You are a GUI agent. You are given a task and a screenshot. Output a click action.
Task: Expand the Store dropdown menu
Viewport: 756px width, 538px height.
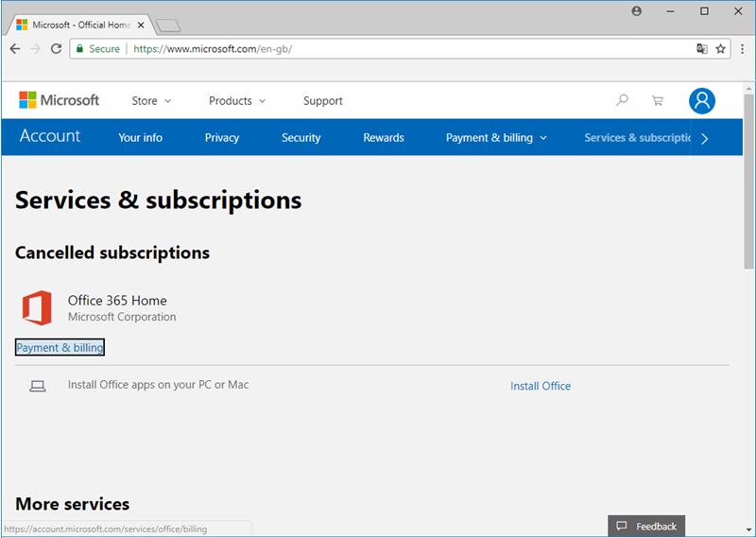(x=151, y=101)
